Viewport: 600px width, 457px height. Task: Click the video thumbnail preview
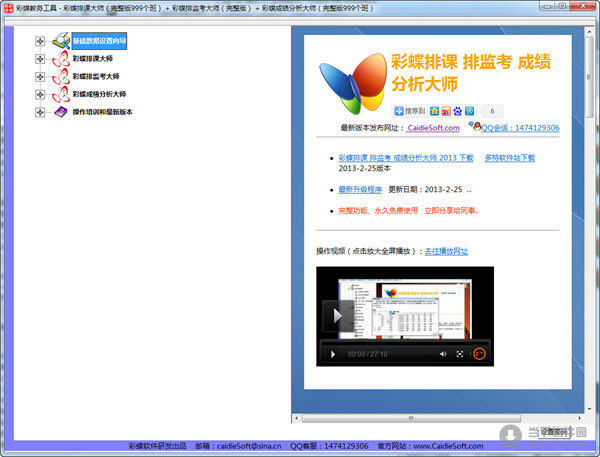405,309
